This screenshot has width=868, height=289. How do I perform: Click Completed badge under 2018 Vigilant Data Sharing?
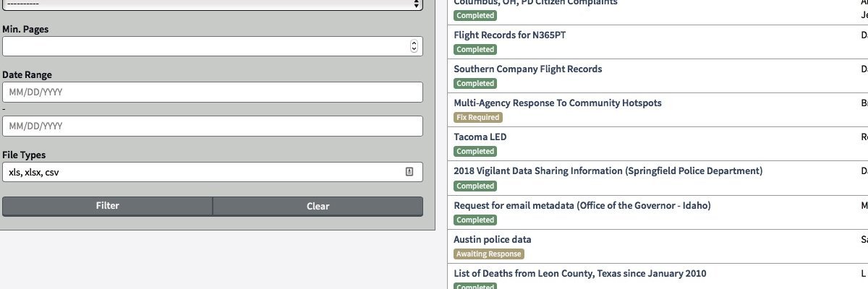[x=475, y=186]
